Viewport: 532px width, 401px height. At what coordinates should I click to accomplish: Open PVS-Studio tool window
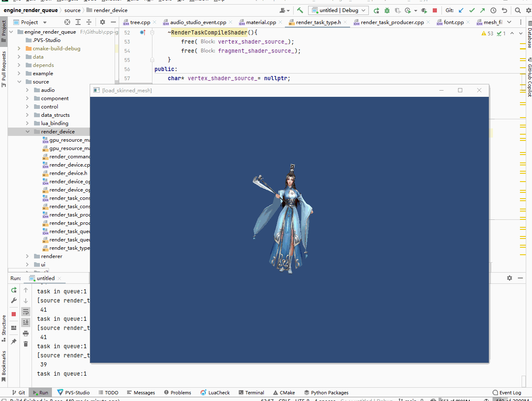(x=73, y=393)
